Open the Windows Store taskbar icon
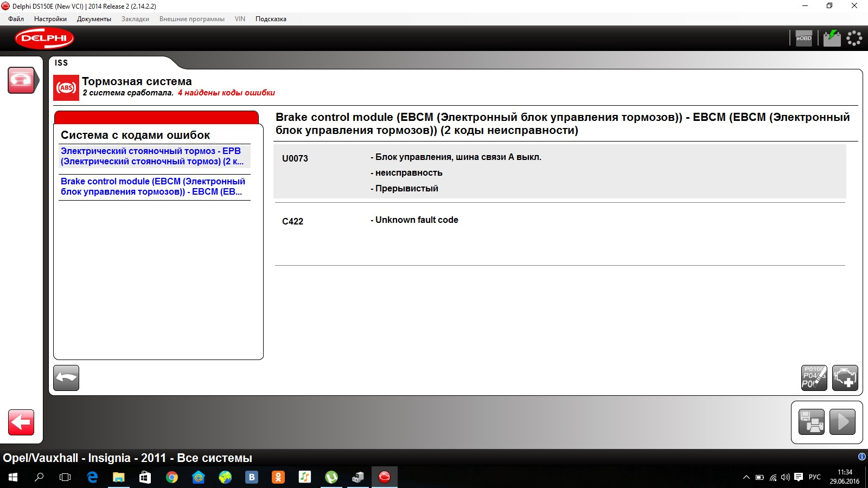 point(145,477)
